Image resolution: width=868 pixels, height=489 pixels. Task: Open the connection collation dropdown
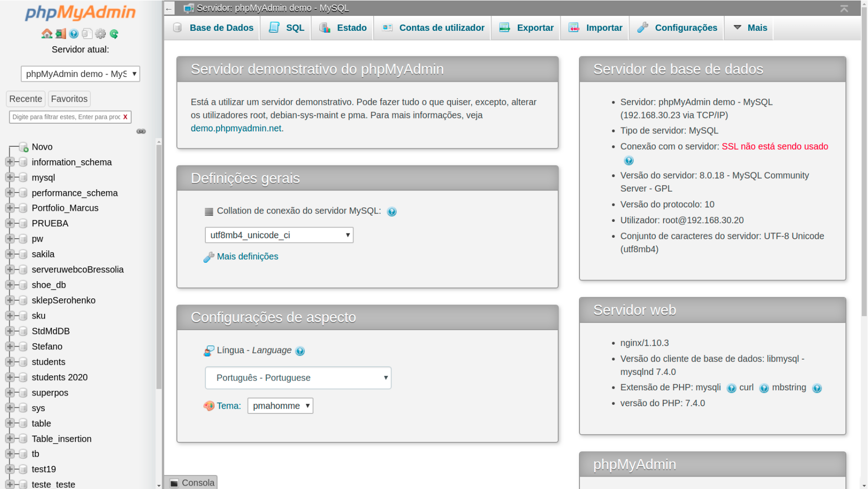pyautogui.click(x=279, y=235)
